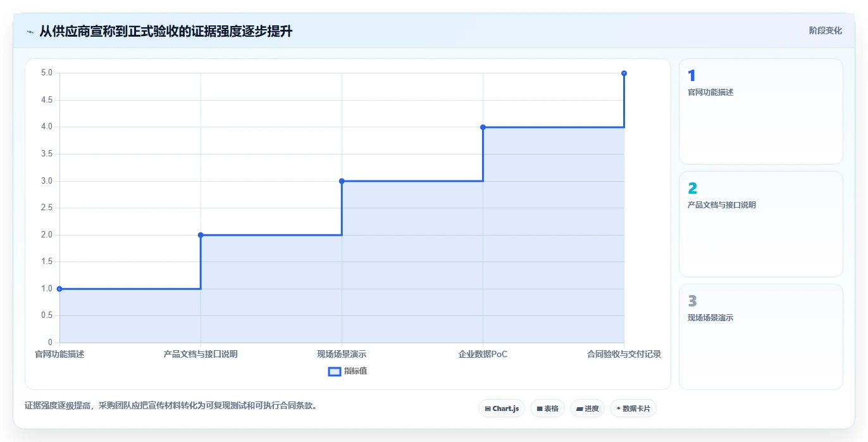
Task: Click the 3.5 y-axis tick label
Action: (x=47, y=154)
